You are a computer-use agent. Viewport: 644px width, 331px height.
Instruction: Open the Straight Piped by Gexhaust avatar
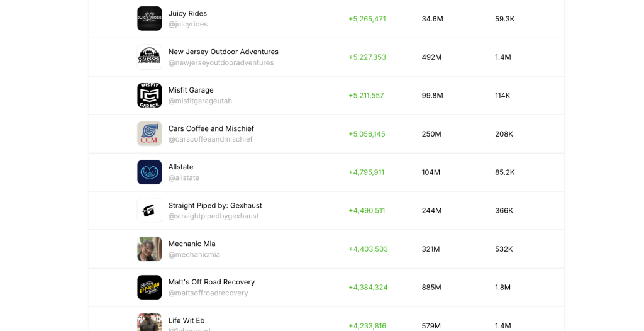[x=149, y=211]
